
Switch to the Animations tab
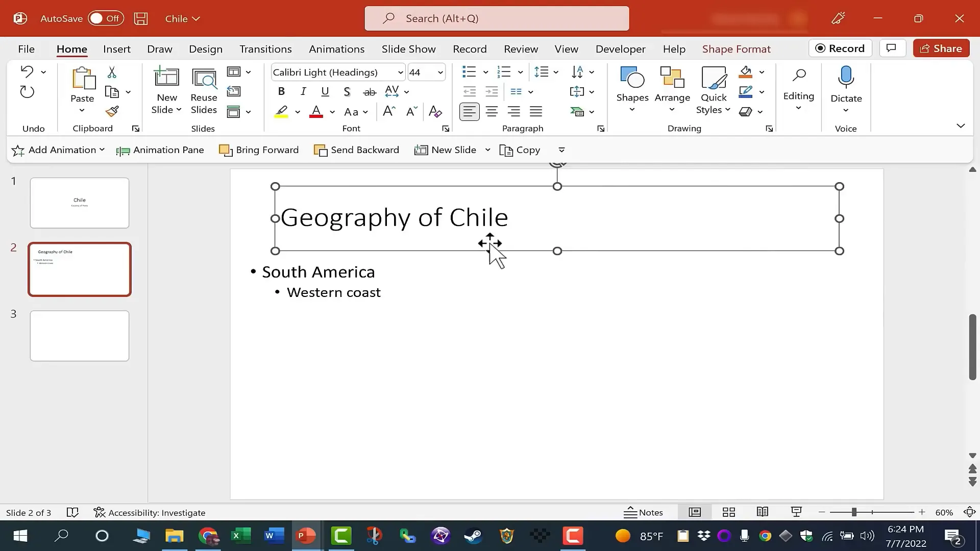coord(336,49)
